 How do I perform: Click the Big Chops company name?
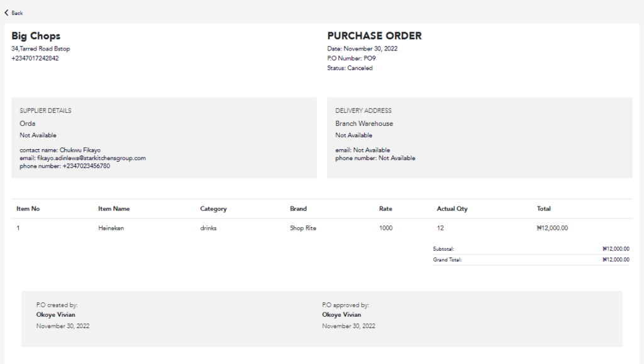pyautogui.click(x=36, y=36)
